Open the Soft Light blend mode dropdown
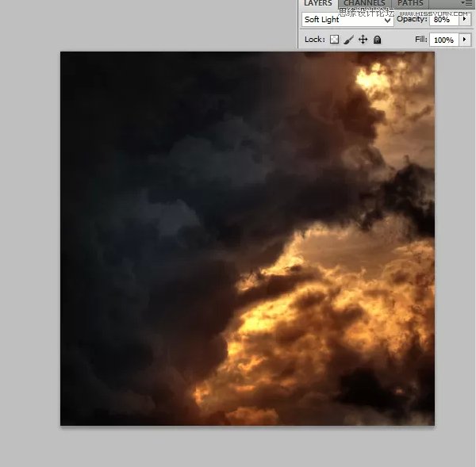Viewport: 476px width, 467px height. tap(347, 19)
